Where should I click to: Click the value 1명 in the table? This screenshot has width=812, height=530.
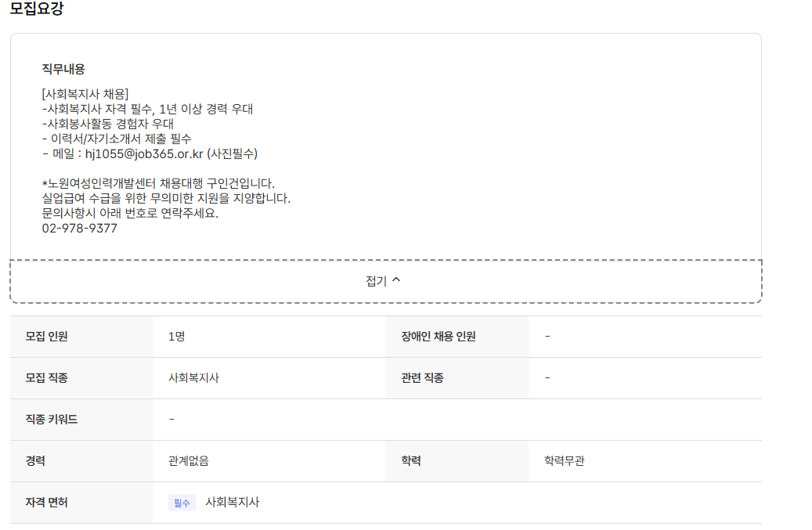pyautogui.click(x=176, y=336)
